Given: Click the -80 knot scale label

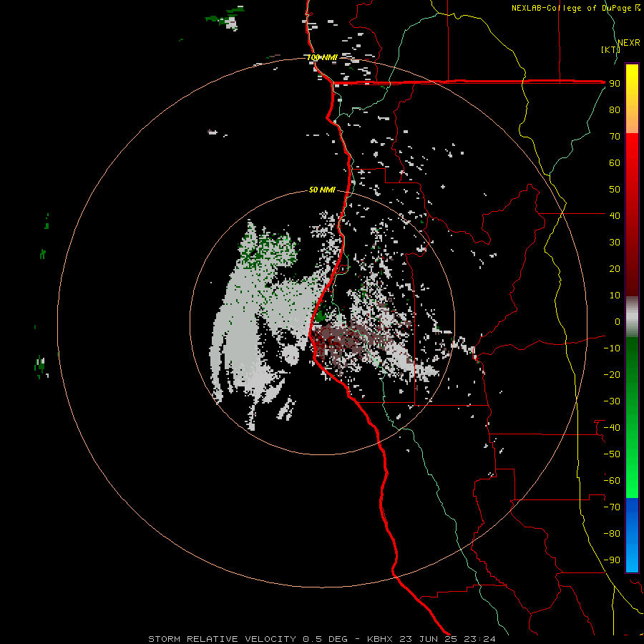Looking at the screenshot, I should pos(612,534).
